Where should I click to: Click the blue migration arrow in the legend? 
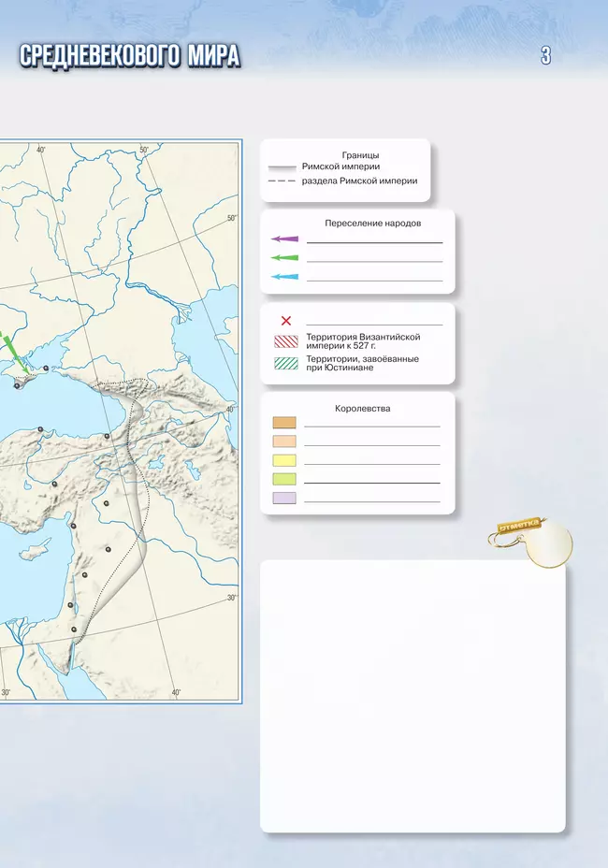click(x=284, y=277)
